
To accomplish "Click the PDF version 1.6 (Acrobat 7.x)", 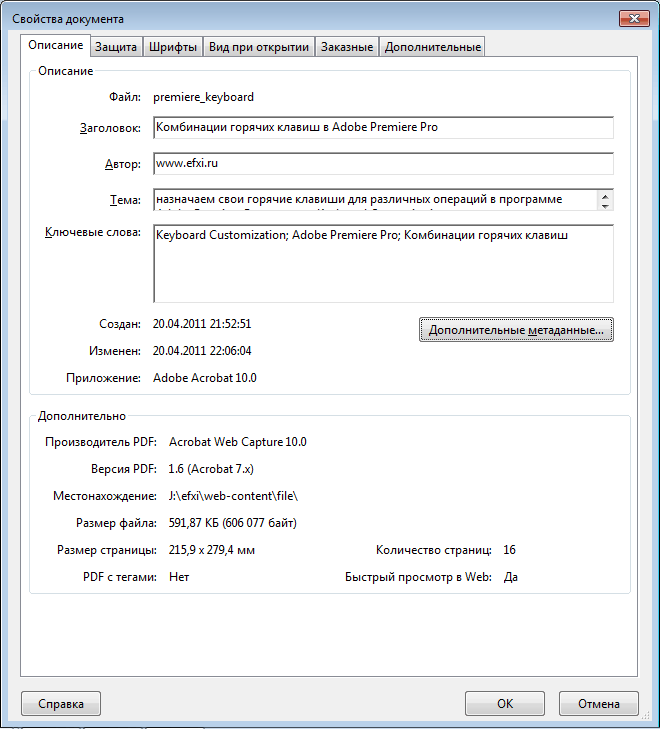I will tap(211, 469).
